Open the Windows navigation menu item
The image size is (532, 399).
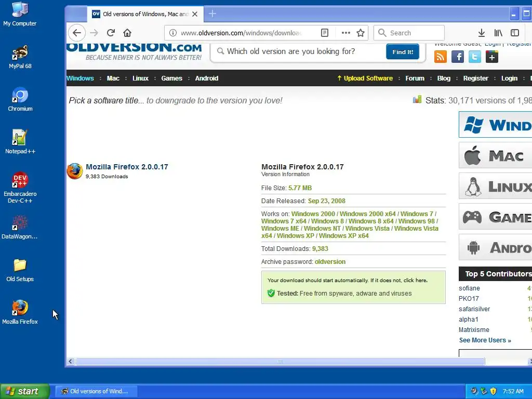coord(80,78)
